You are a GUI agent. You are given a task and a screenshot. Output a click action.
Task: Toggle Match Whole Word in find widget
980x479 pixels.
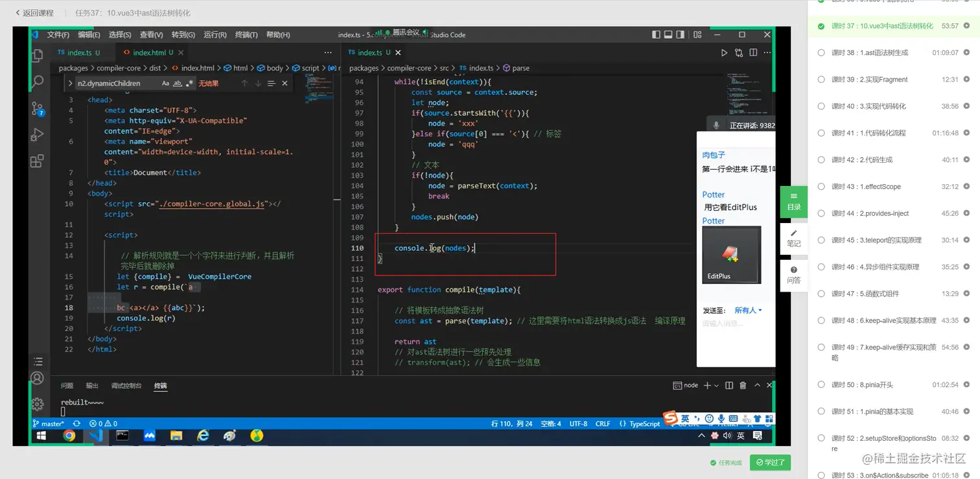pos(178,84)
